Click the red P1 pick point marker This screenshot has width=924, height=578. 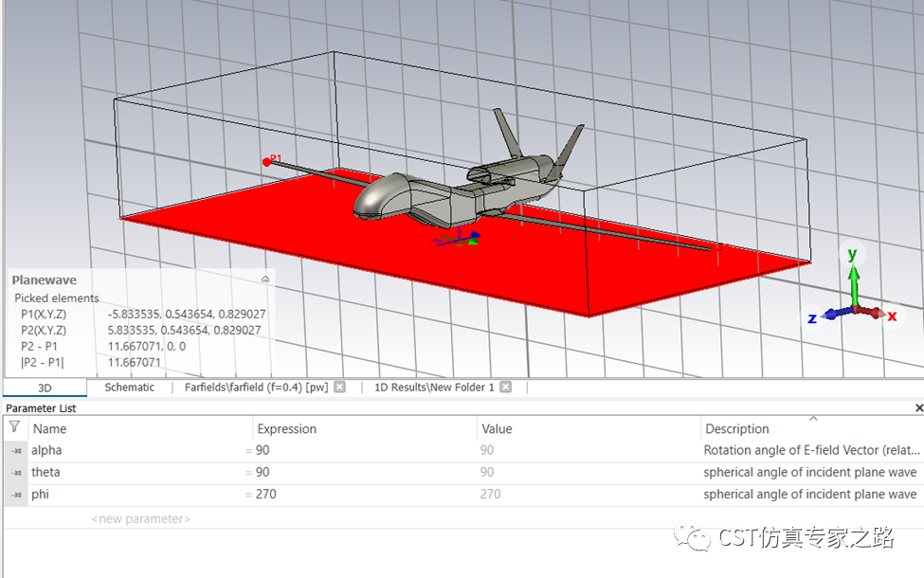267,162
